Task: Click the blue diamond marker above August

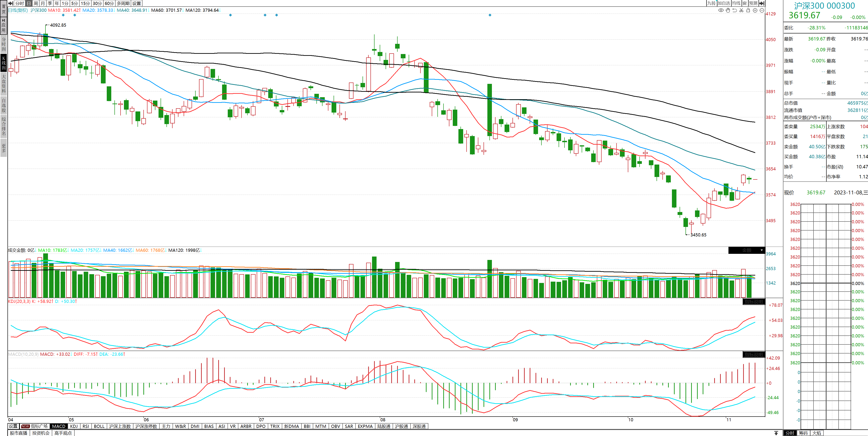Action: (x=490, y=15)
